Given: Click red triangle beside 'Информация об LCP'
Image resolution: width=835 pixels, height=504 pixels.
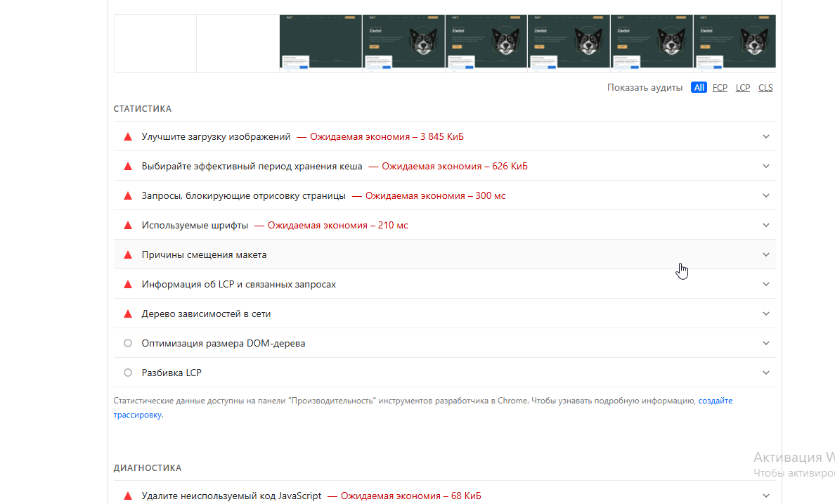Looking at the screenshot, I should click(x=128, y=284).
